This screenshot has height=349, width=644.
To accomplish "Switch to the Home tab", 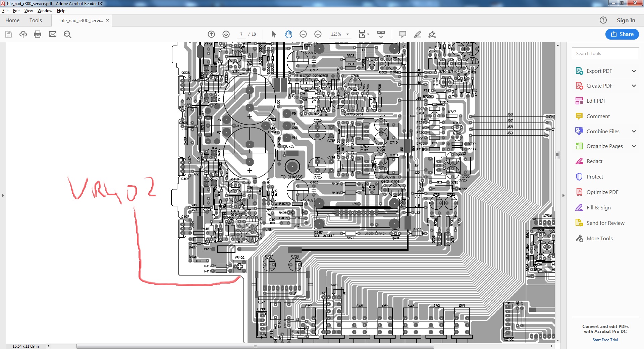I will pyautogui.click(x=12, y=20).
